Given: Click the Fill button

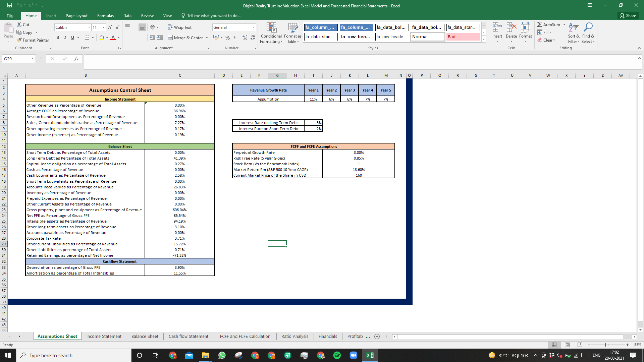Looking at the screenshot, I should pos(545,32).
